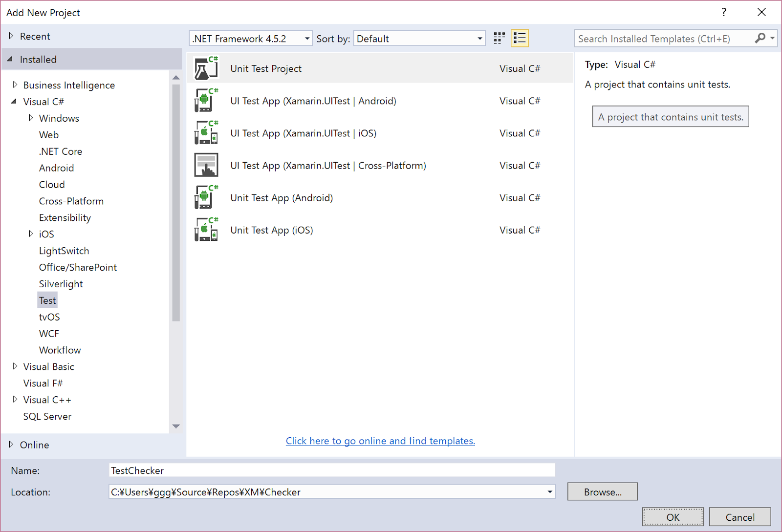
Task: Select the Unit Test Project template icon
Action: click(x=206, y=68)
